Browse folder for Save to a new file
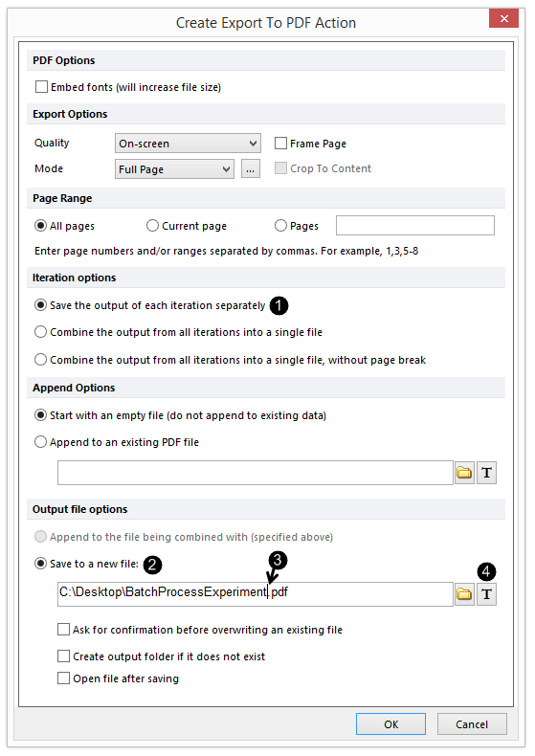 coord(464,594)
